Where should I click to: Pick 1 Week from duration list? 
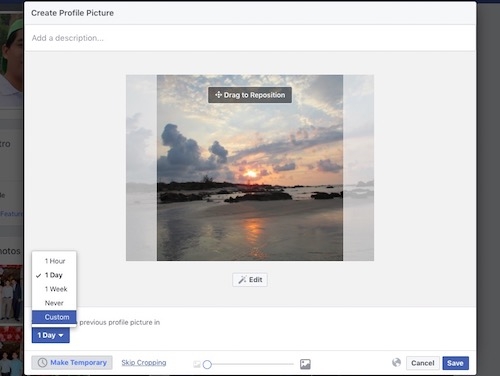[54, 289]
